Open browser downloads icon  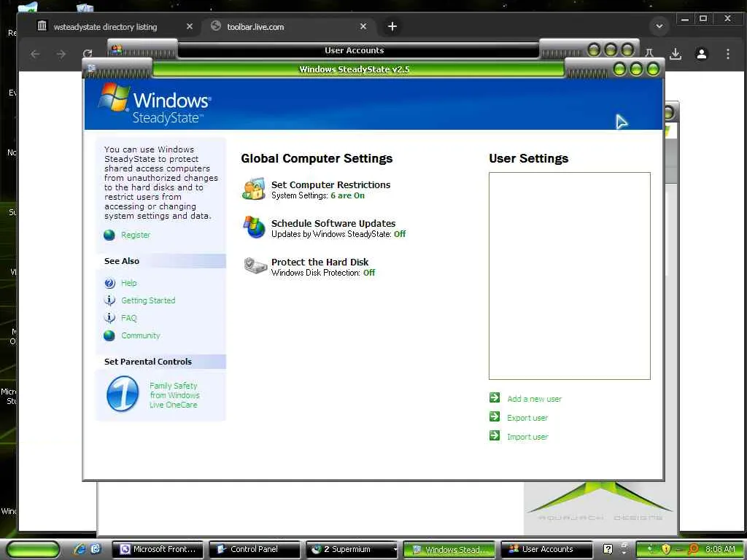click(675, 54)
